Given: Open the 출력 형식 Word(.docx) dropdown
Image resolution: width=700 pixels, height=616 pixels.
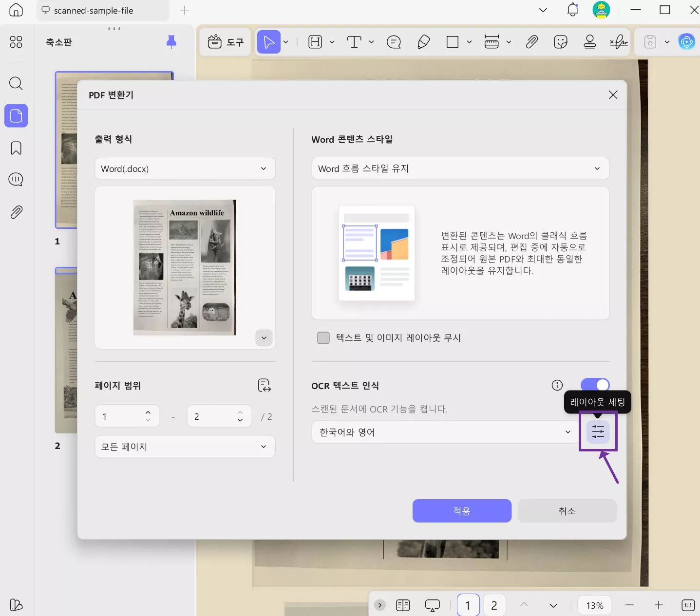Looking at the screenshot, I should [185, 168].
